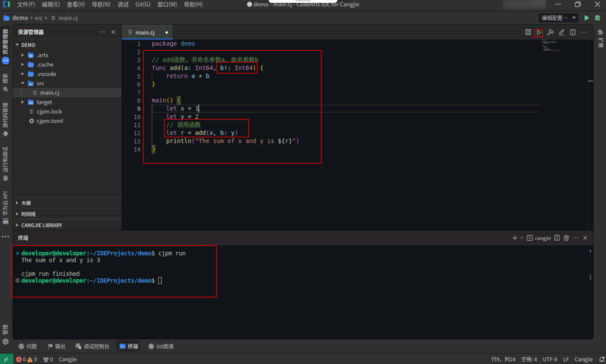
Task: Select main.cj in the file tree
Action: 67,93
